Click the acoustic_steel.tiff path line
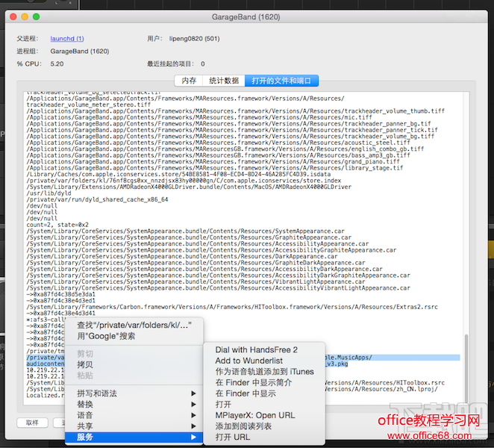Image resolution: width=494 pixels, height=448 pixels. coord(219,143)
